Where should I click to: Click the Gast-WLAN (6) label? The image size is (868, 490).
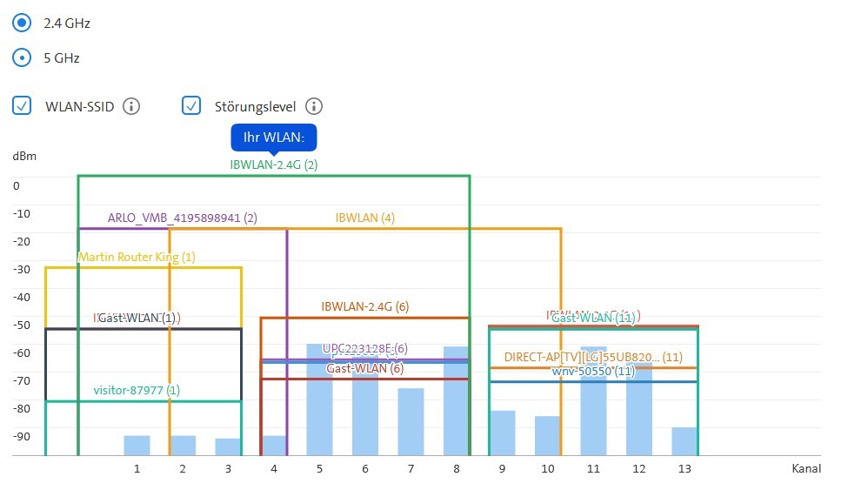364,368
